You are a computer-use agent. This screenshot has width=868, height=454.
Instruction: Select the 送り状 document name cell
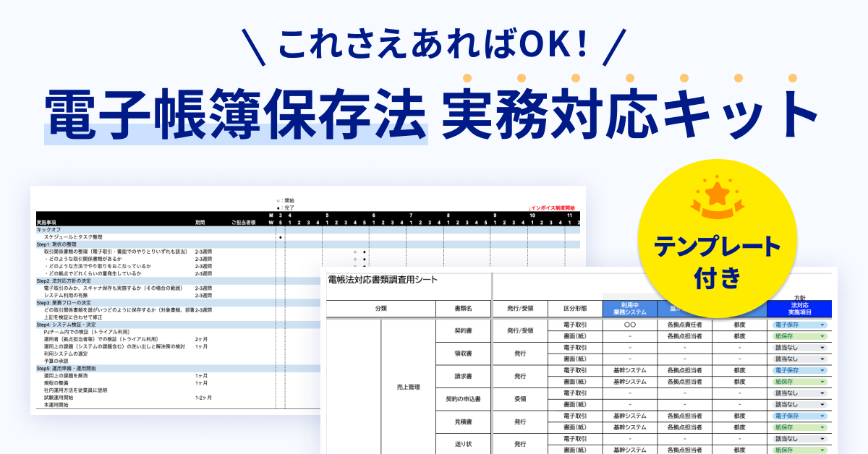pos(463,444)
